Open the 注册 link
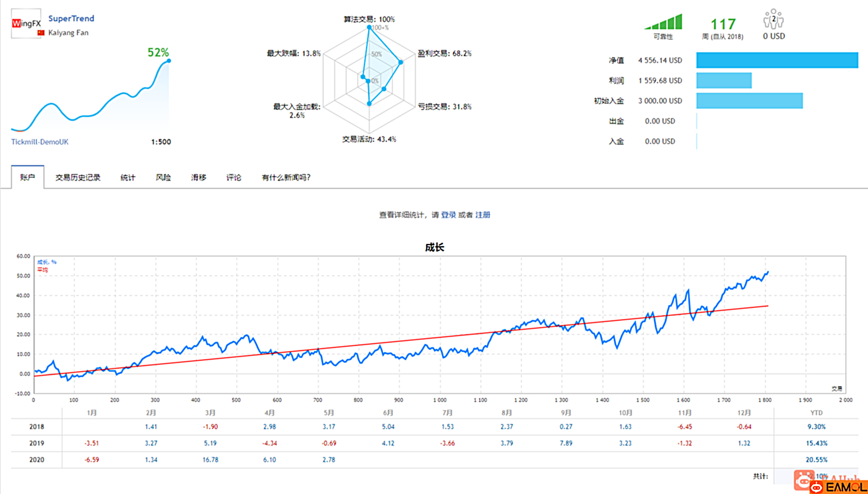This screenshot has height=494, width=868. click(483, 214)
